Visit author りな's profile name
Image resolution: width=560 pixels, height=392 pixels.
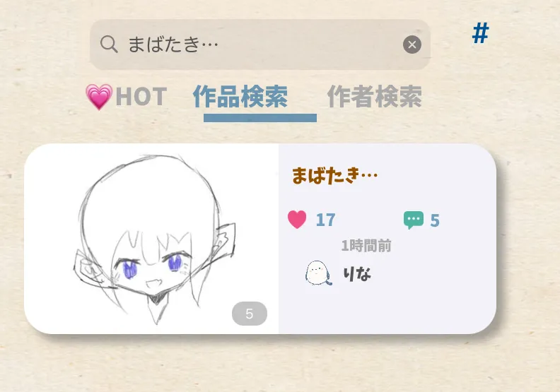[x=357, y=274]
